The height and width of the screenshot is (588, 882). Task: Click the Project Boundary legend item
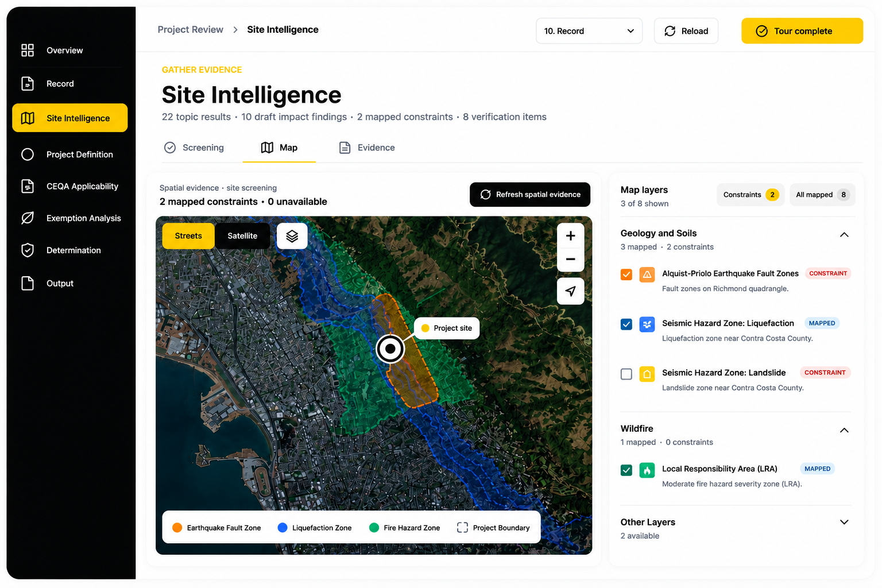point(493,528)
